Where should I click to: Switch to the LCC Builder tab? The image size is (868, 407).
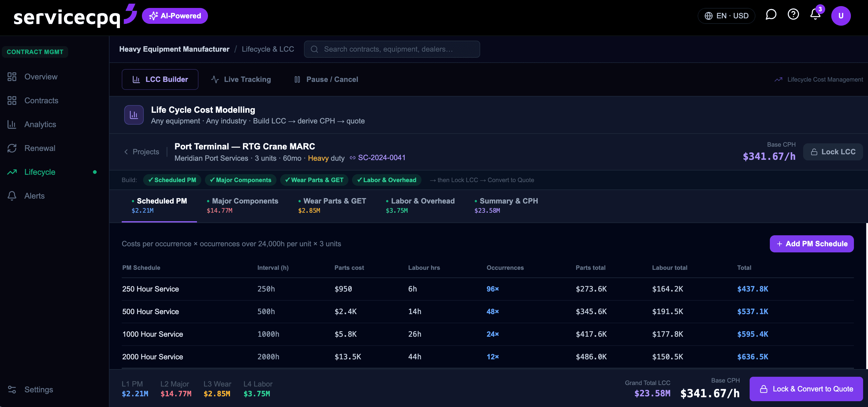click(x=160, y=79)
